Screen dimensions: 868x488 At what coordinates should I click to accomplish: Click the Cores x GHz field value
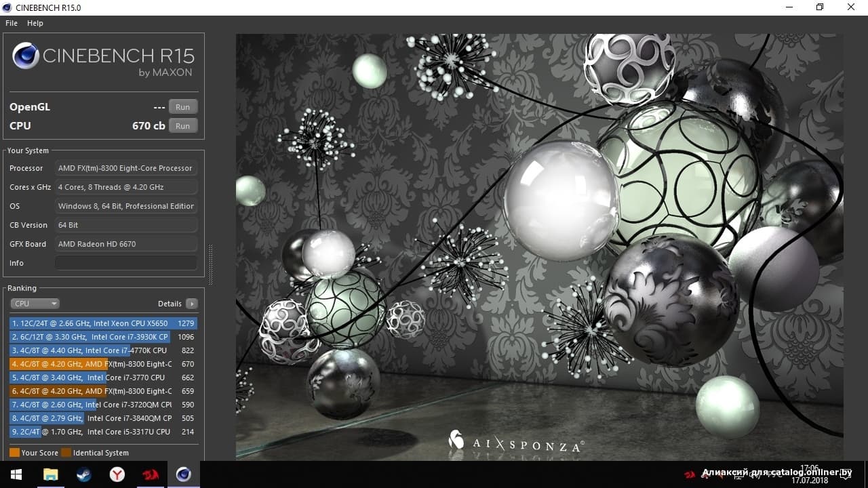click(x=126, y=187)
